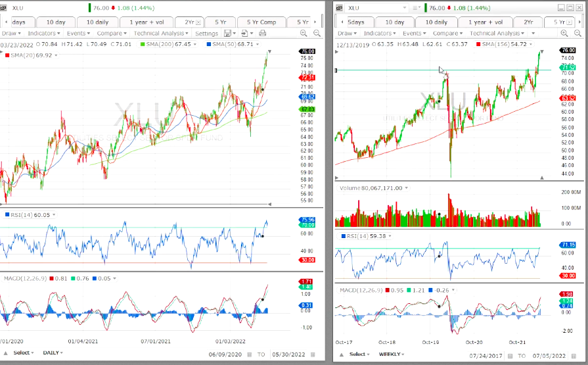Open the start date calendar in the right chart

click(x=510, y=356)
